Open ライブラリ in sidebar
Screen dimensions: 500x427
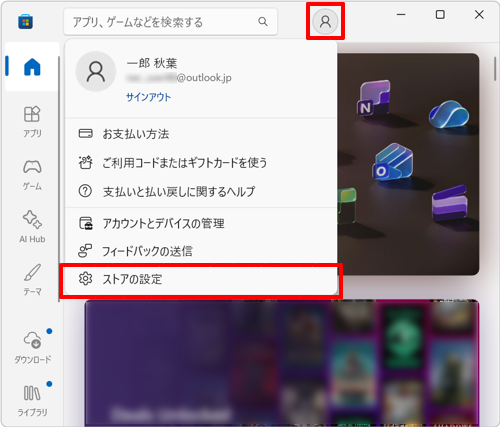click(32, 401)
